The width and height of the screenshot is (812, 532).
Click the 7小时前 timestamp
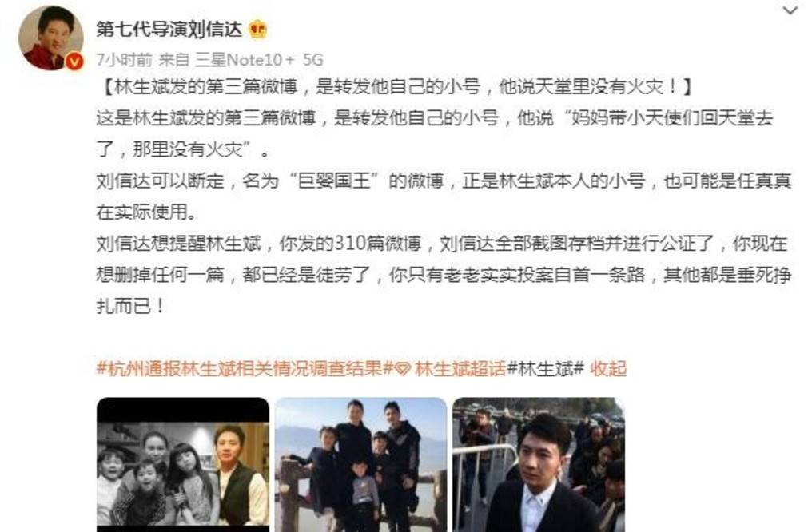coord(125,60)
